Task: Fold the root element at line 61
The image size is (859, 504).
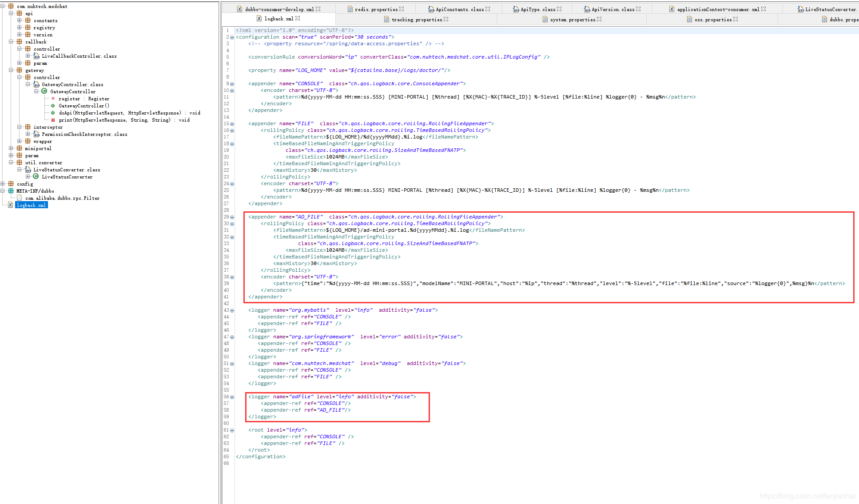Action: (232, 430)
